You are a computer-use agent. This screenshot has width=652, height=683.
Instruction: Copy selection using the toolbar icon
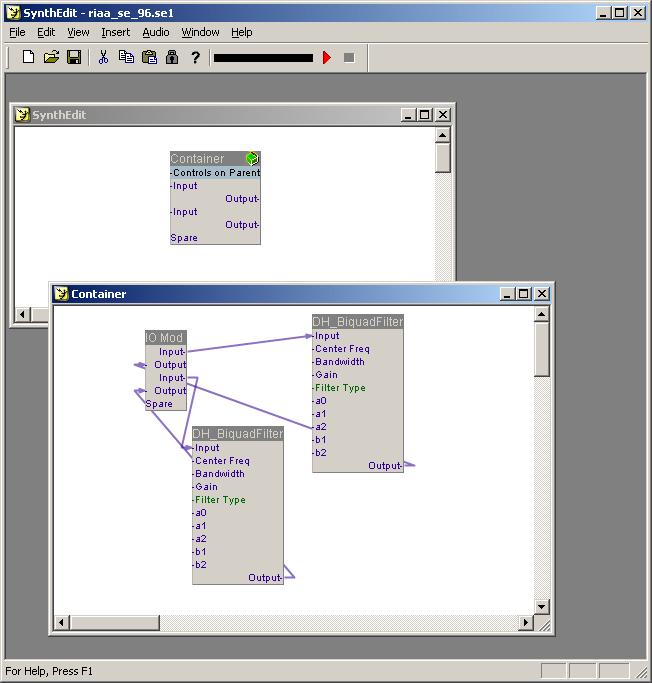click(x=126, y=57)
